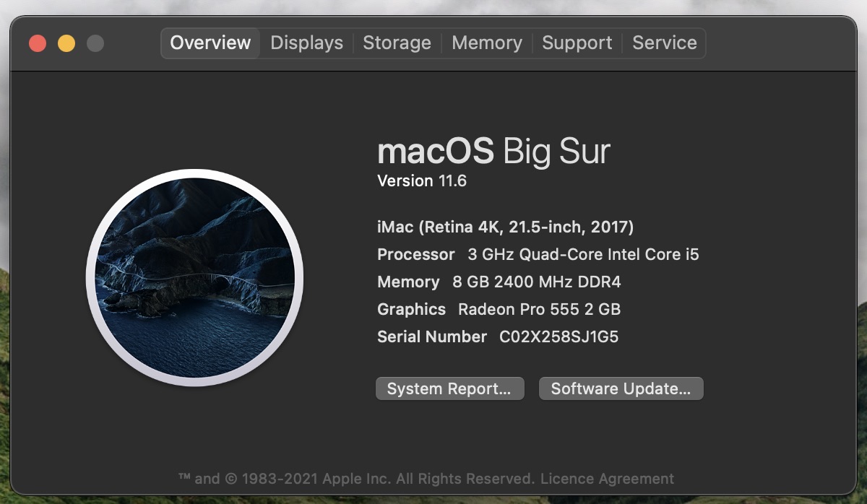Go to the Memory tab
The image size is (867, 504).
[486, 43]
